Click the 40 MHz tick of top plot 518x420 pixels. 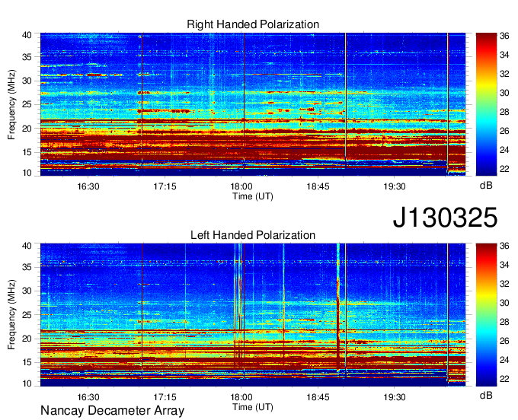[27, 35]
